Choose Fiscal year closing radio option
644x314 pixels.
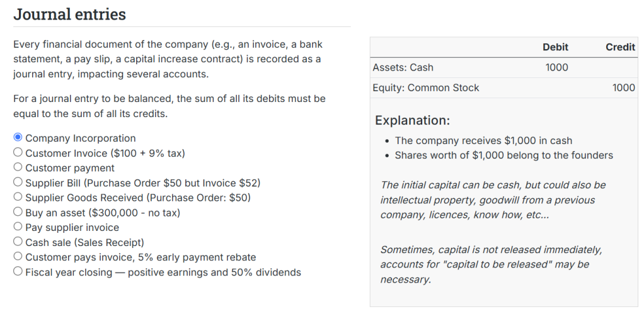[x=18, y=271]
